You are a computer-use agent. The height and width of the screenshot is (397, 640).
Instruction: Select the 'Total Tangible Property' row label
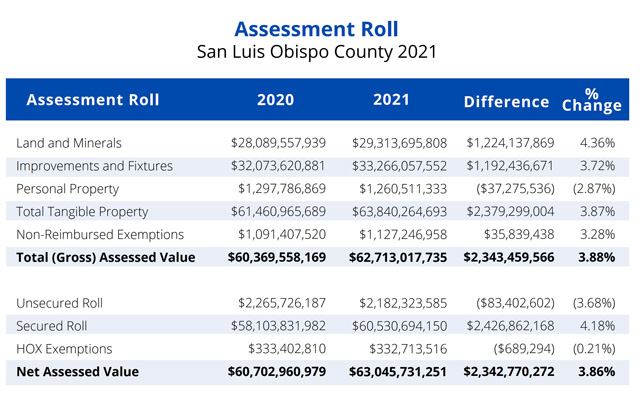(x=82, y=212)
